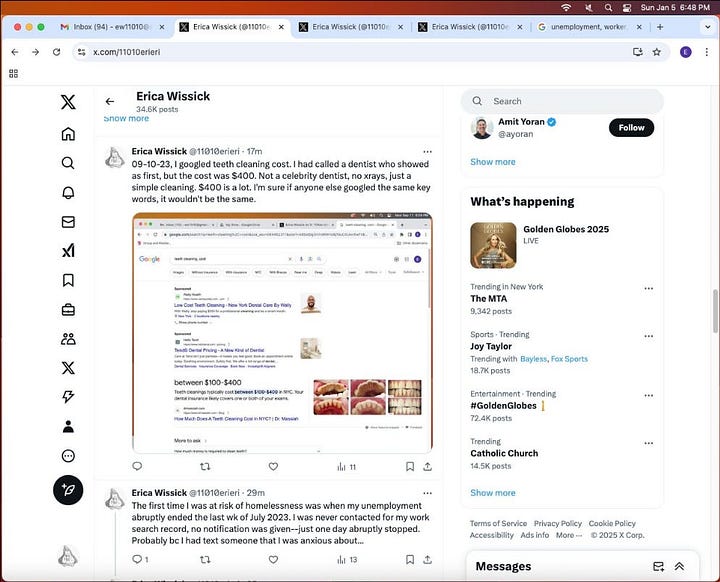Open Notifications bell icon
The image size is (720, 582).
tap(68, 192)
